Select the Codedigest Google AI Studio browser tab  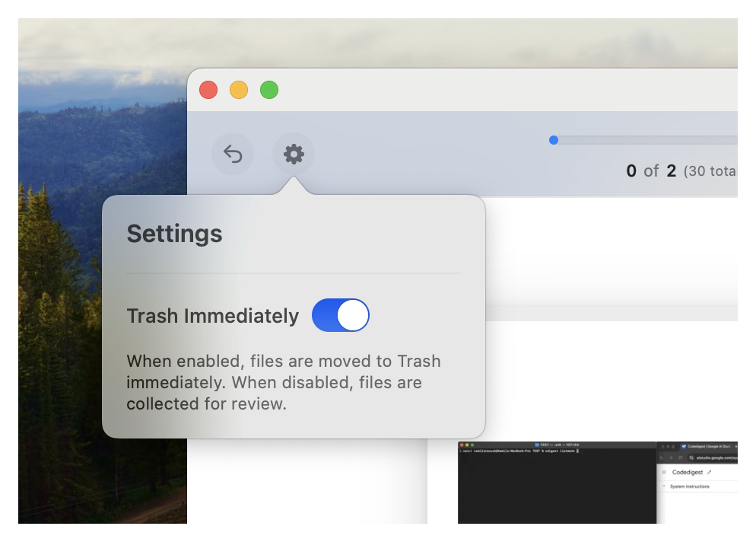pyautogui.click(x=709, y=446)
